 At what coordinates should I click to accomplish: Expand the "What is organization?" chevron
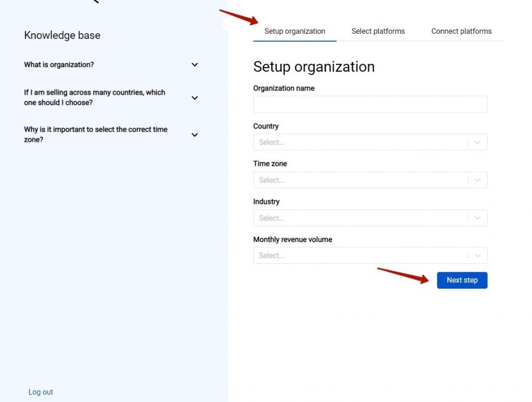194,64
